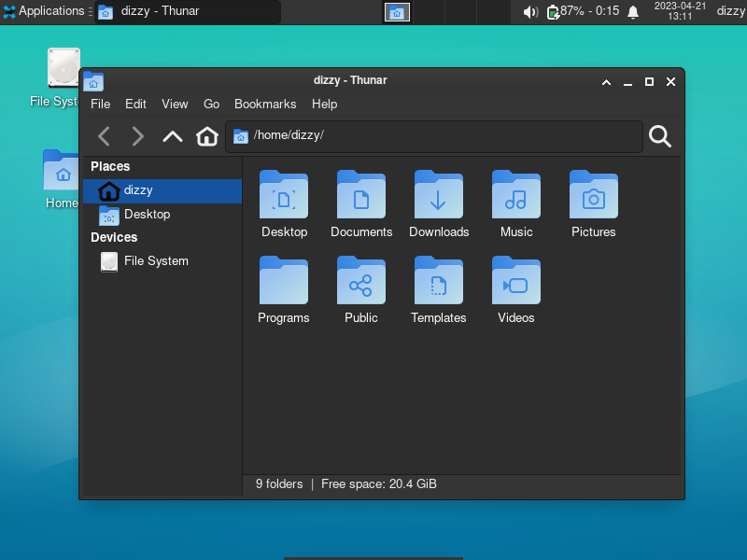Maximize the Thunar window

pyautogui.click(x=649, y=82)
